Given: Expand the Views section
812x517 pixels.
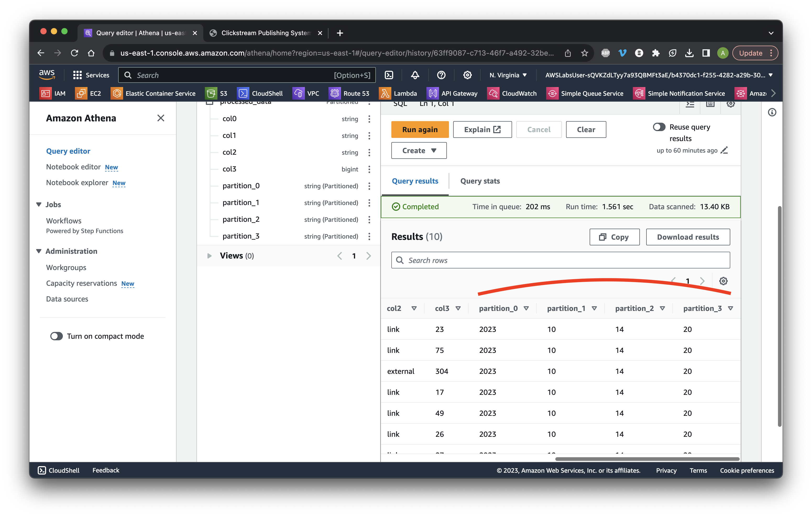Looking at the screenshot, I should tap(209, 256).
